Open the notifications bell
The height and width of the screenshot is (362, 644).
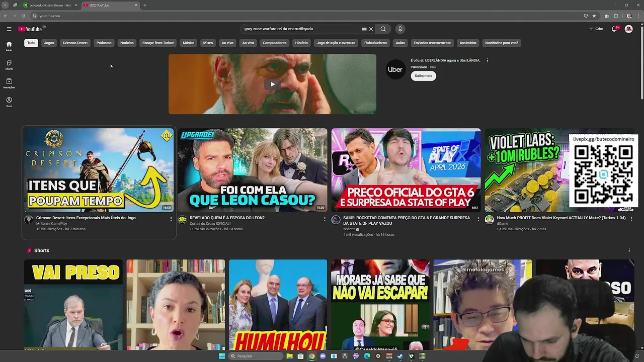pyautogui.click(x=614, y=29)
